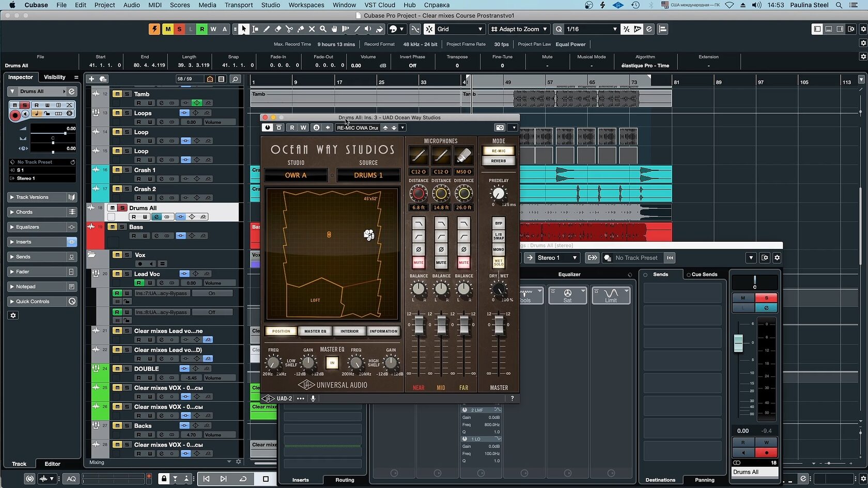
Task: Toggle the MONO button
Action: click(x=499, y=249)
